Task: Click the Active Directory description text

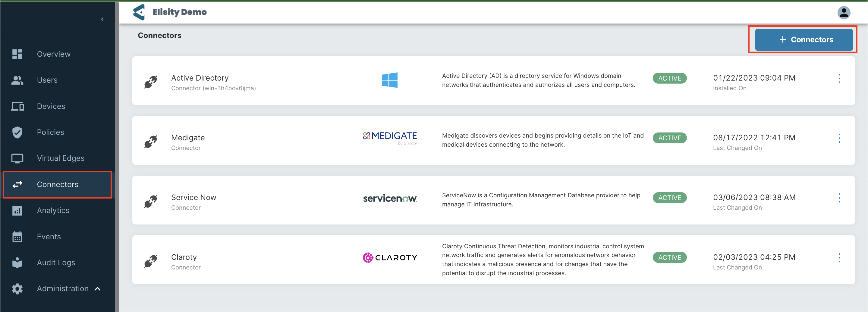Action: tap(539, 80)
